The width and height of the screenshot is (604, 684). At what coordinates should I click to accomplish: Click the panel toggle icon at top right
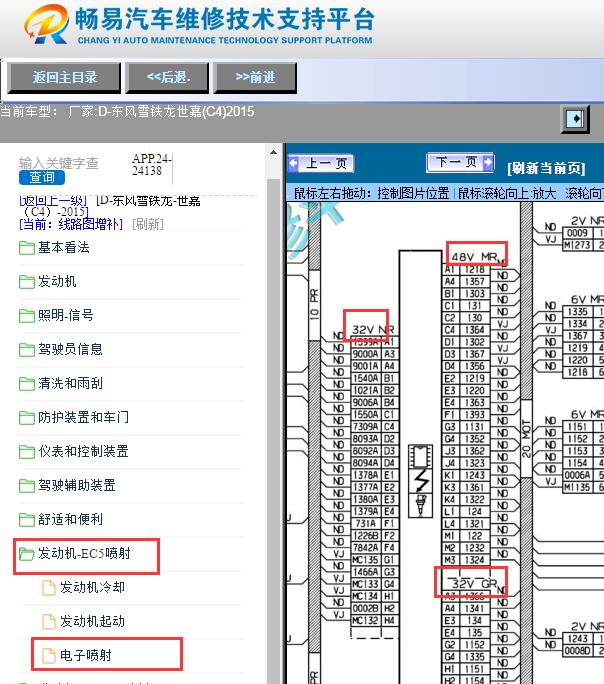coord(575,119)
